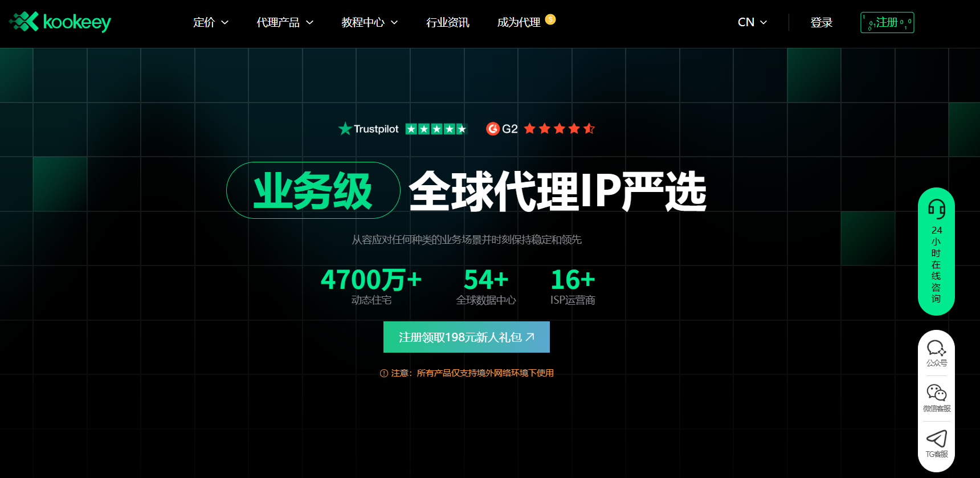
Task: Click the orange notice info icon
Action: coord(384,373)
